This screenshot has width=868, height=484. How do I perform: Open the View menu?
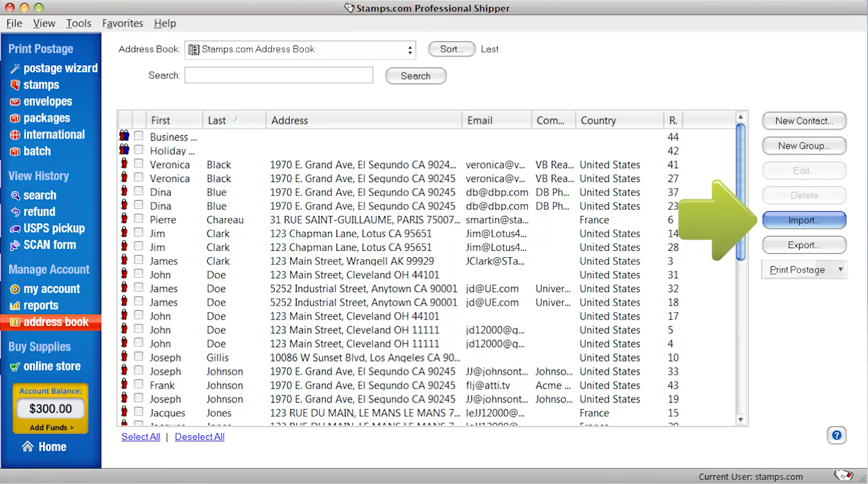[44, 23]
